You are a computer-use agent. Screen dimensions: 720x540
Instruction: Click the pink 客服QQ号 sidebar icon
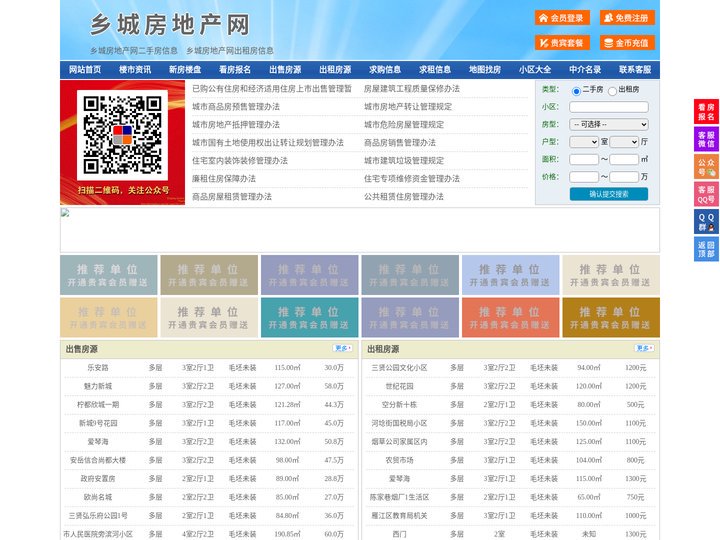tap(706, 194)
